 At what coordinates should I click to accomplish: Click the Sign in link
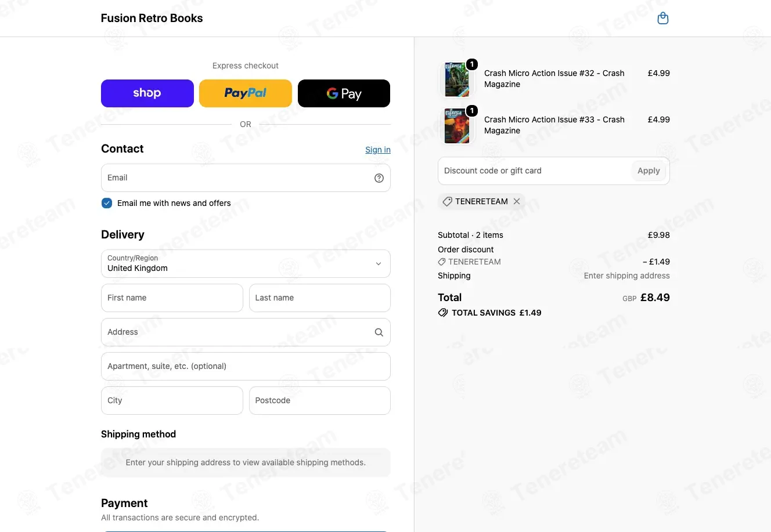(x=378, y=150)
